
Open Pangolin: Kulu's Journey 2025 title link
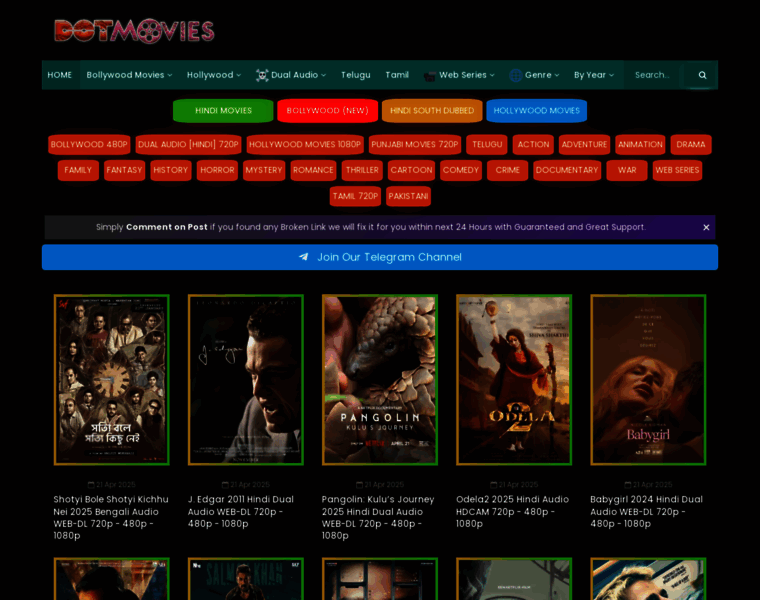coord(378,518)
